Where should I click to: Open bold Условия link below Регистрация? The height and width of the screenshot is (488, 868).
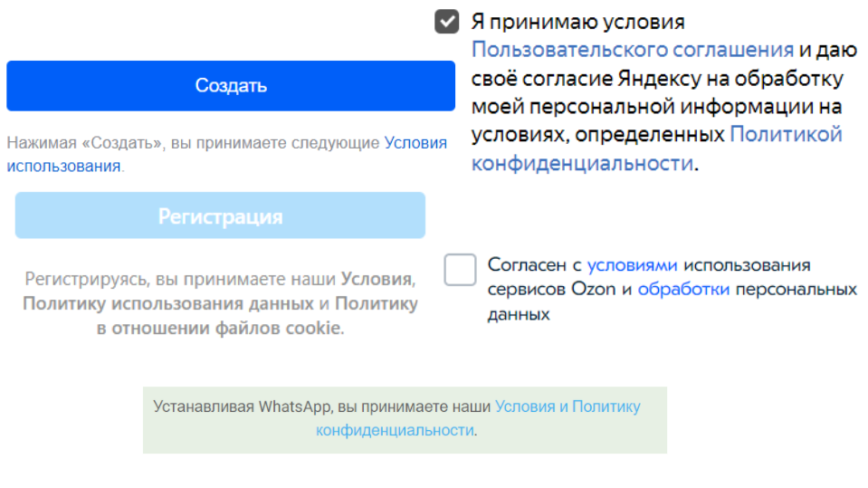pyautogui.click(x=377, y=279)
